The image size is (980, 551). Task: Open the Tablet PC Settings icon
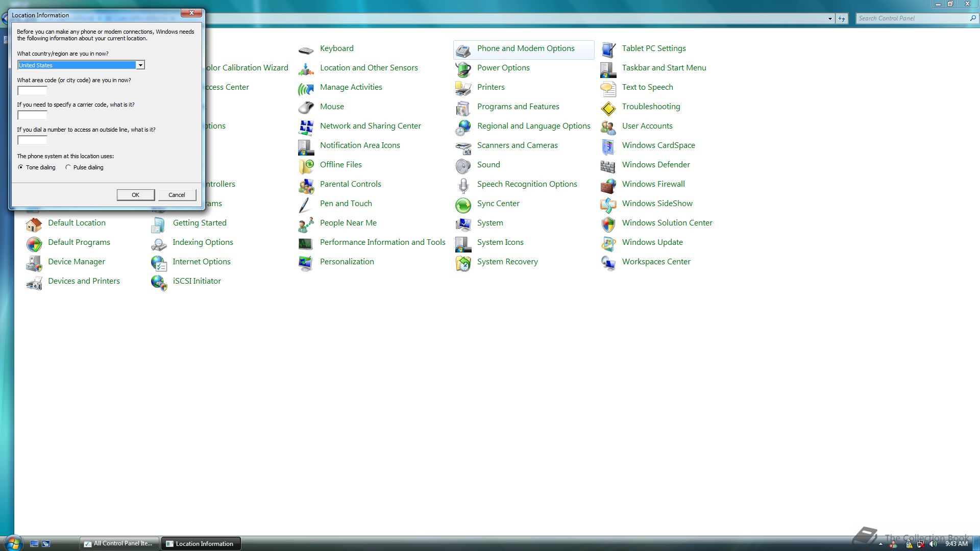click(x=608, y=49)
